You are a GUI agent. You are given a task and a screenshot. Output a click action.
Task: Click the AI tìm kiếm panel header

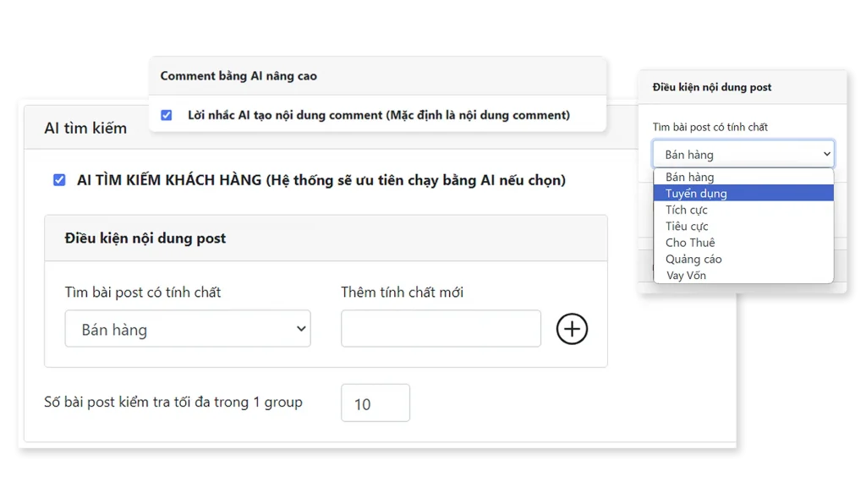tap(85, 128)
